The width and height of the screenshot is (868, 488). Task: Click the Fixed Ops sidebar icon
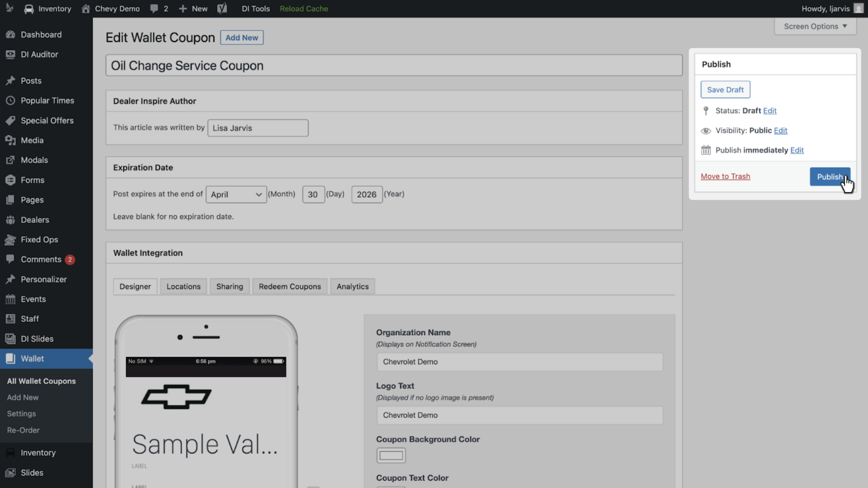click(x=11, y=240)
